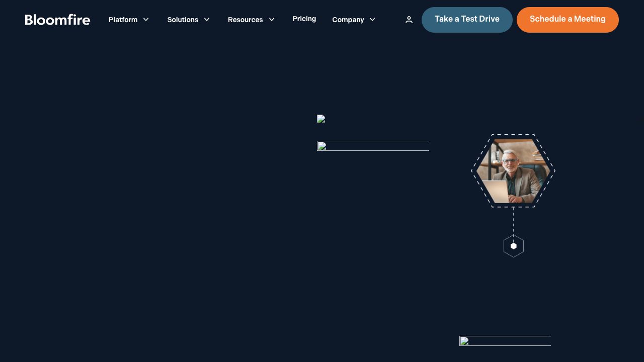Screen dimensions: 644x362
Task: Click the hexagon photo of the man with laptop
Action: click(x=513, y=171)
